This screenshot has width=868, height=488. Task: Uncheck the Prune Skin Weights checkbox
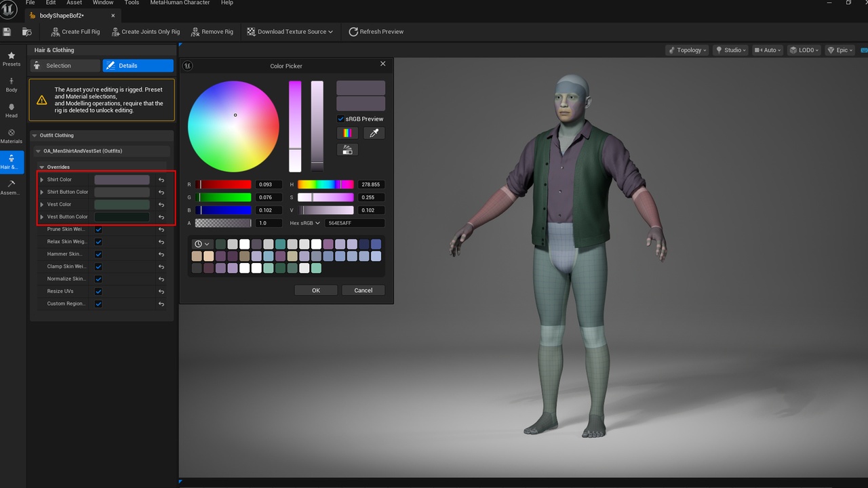coord(98,229)
